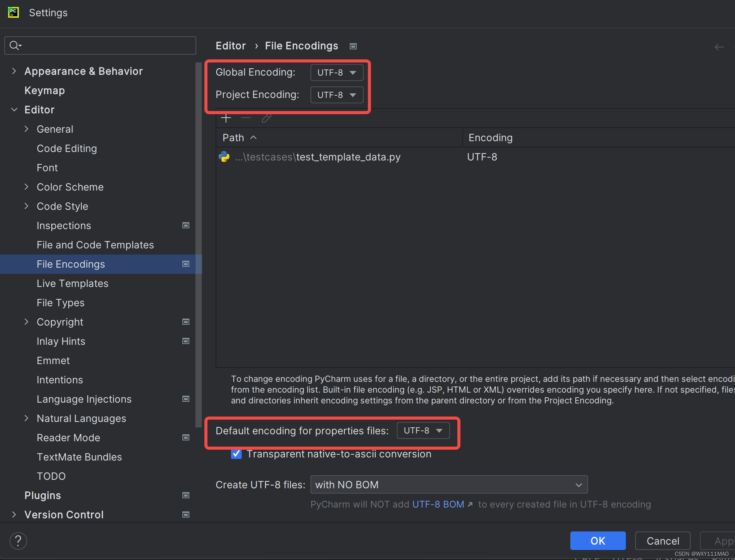Click project icon on Reader Mode row
Screen dimensions: 735x560
tap(186, 437)
